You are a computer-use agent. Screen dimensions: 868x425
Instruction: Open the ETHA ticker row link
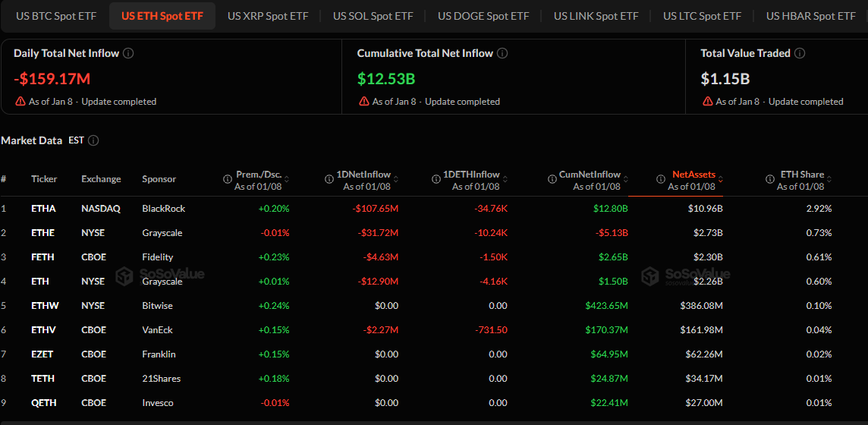(44, 209)
